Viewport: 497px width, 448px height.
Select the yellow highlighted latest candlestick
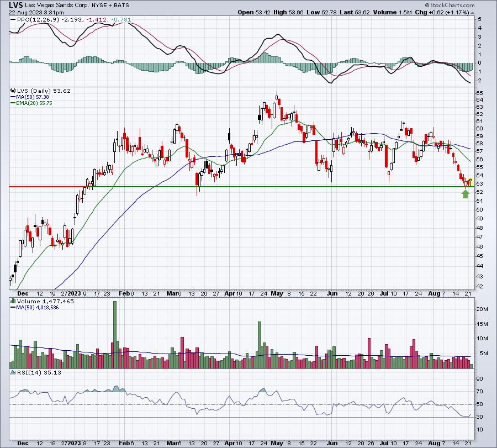(470, 182)
